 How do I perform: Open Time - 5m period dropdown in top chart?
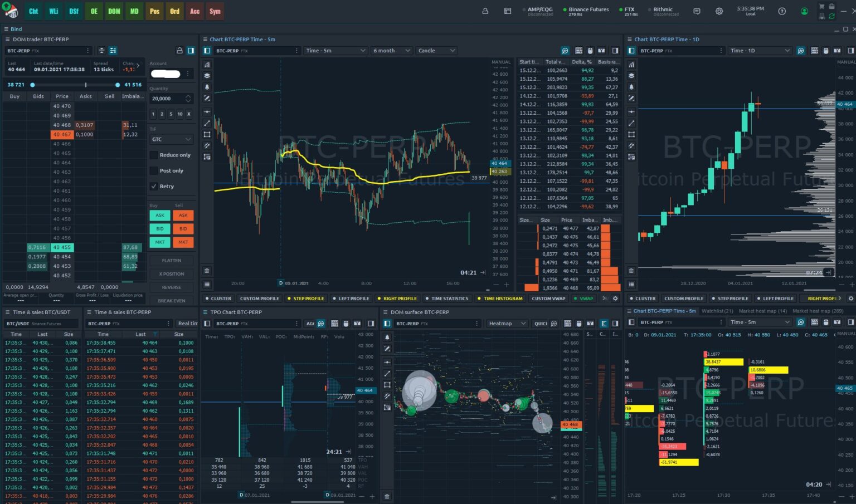coord(336,51)
